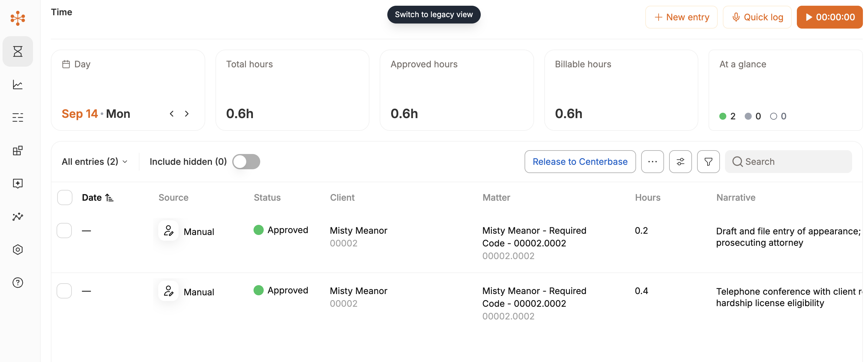Image resolution: width=868 pixels, height=362 pixels.
Task: Click the orange app logo icon
Action: (x=17, y=18)
